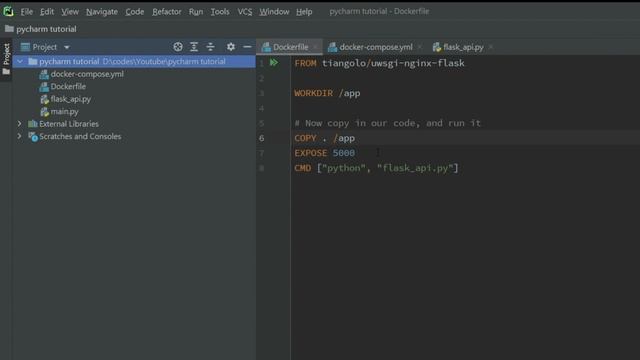Click the COPY instruction on line 6
The image size is (640, 360).
[305, 138]
